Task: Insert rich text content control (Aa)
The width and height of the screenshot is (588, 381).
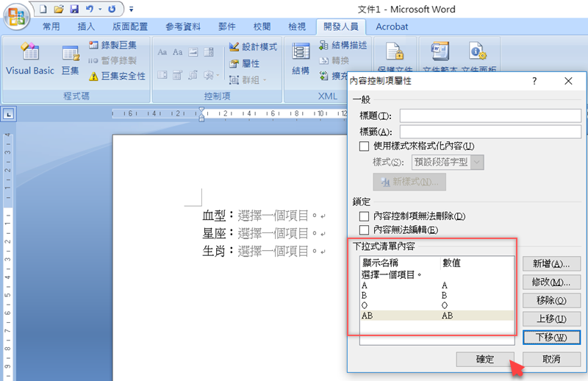Action: [162, 52]
